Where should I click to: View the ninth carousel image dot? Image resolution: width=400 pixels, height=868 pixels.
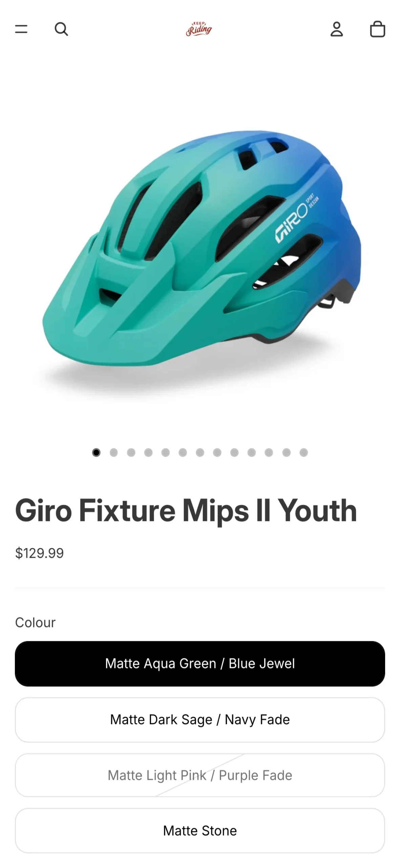pyautogui.click(x=234, y=453)
